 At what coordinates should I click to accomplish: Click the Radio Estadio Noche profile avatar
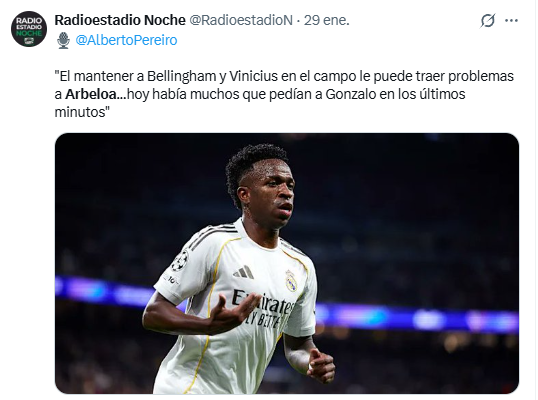pos(29,29)
